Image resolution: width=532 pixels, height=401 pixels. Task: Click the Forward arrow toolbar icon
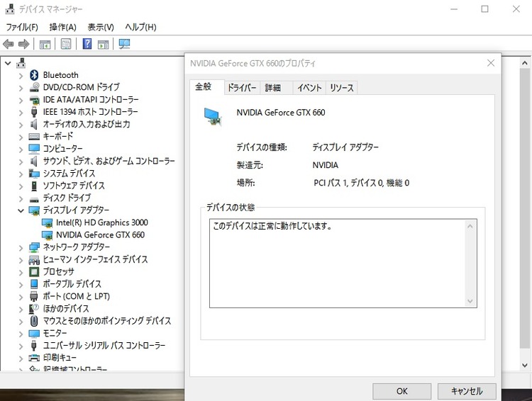tap(23, 44)
